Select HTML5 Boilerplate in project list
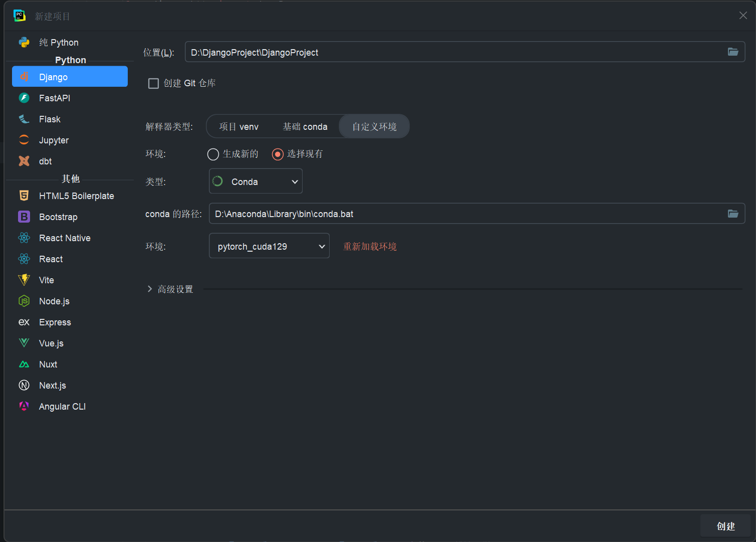This screenshot has height=542, width=756. click(x=70, y=196)
